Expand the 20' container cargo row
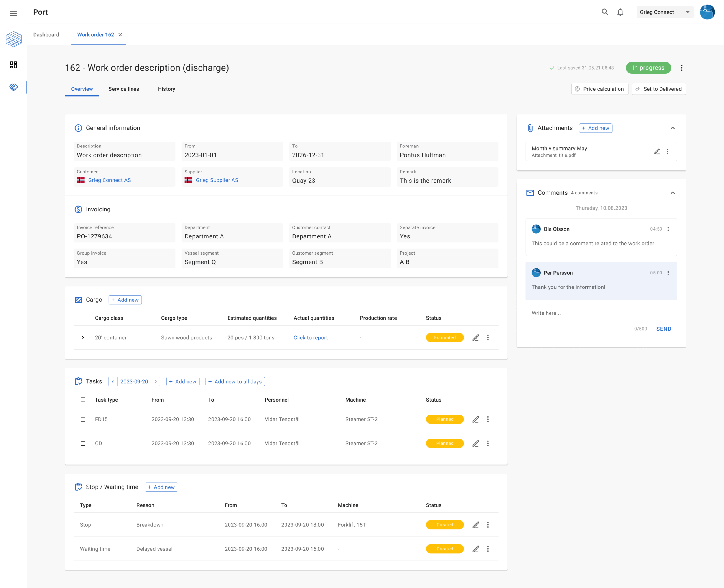Screen dimensions: 724x588 click(83, 337)
